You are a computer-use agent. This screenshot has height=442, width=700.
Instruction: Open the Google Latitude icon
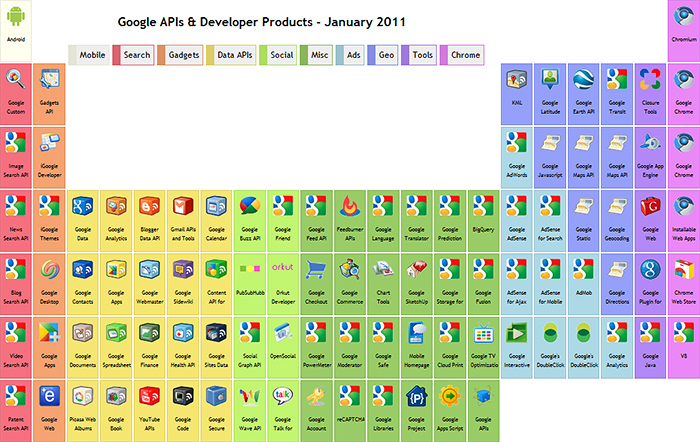pos(550,79)
